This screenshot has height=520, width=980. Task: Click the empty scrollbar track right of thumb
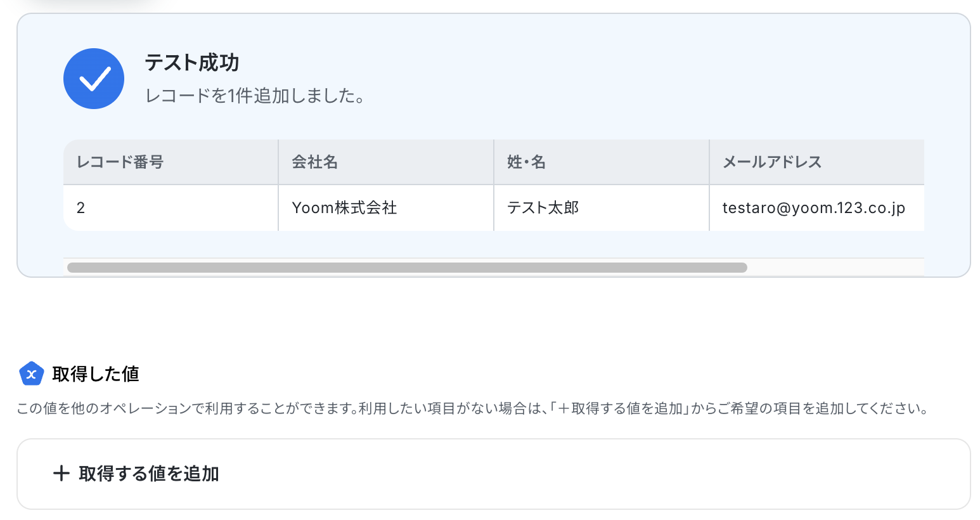(x=835, y=268)
